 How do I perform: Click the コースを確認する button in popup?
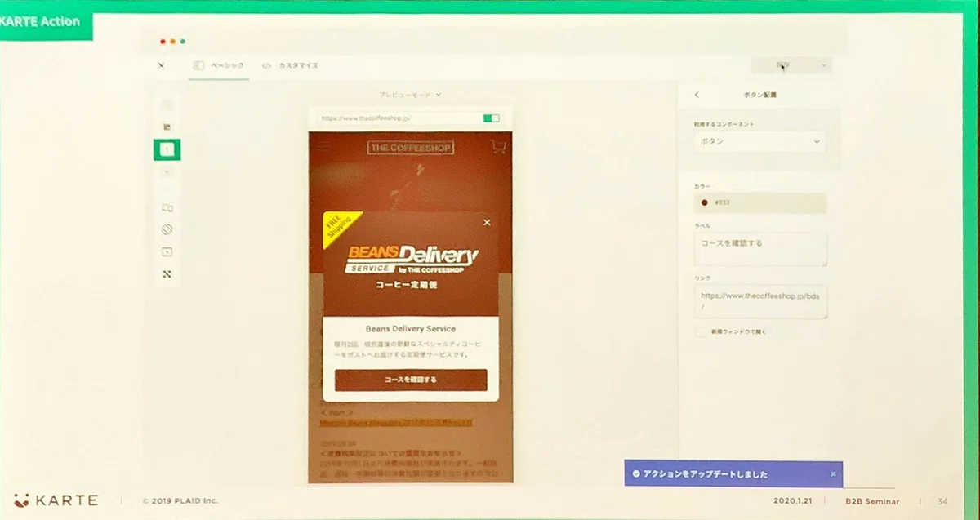[x=411, y=380]
